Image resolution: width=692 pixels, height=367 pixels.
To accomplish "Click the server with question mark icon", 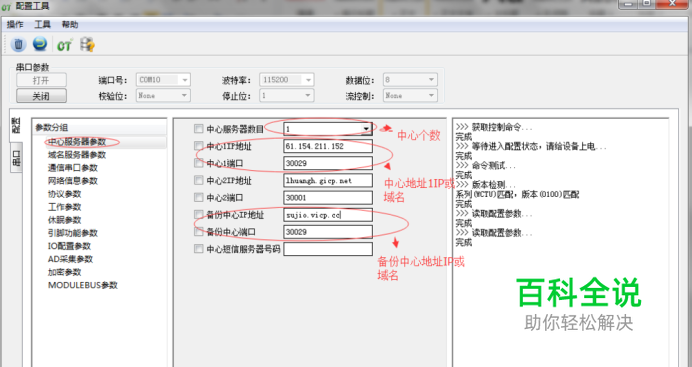I will (87, 45).
